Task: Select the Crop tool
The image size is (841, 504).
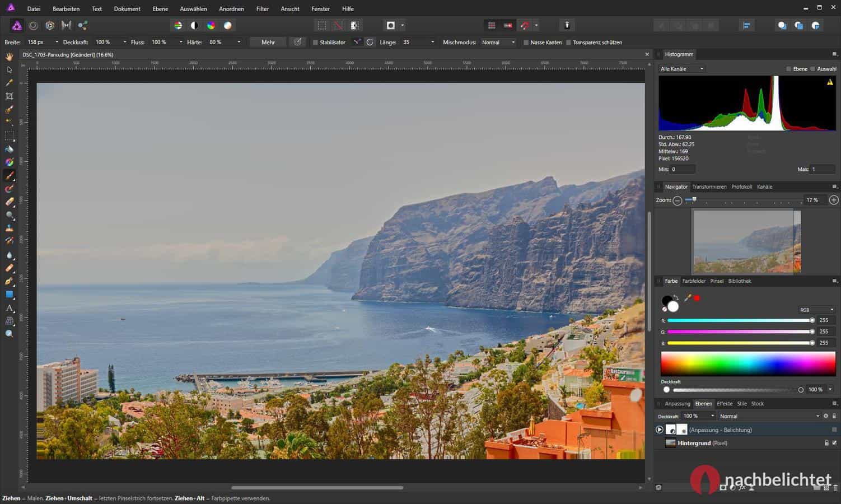Action: pyautogui.click(x=10, y=96)
